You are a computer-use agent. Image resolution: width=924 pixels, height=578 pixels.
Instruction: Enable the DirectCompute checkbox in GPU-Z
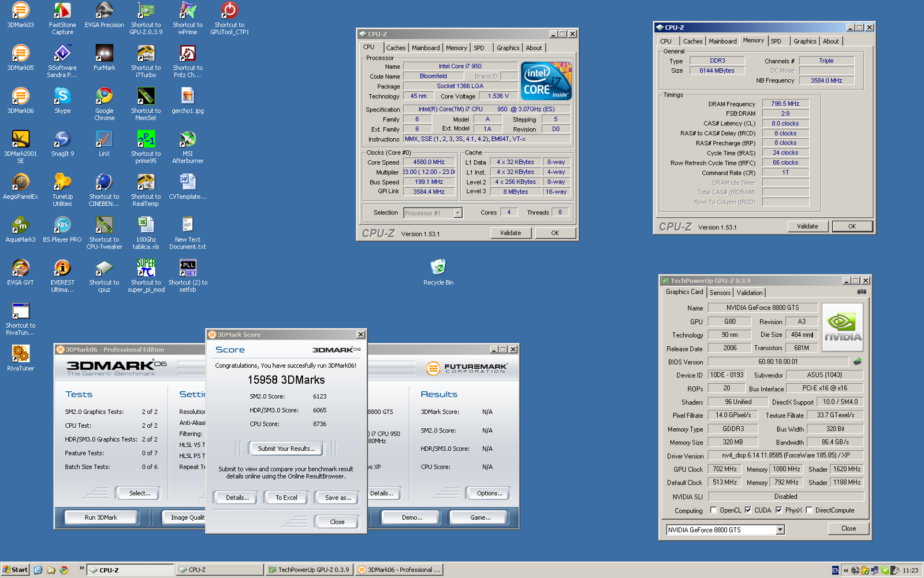[809, 510]
